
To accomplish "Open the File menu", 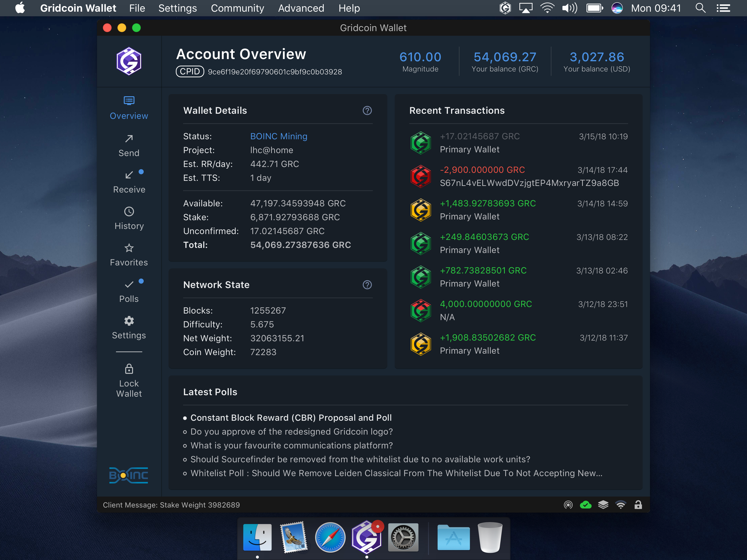I will 137,8.
